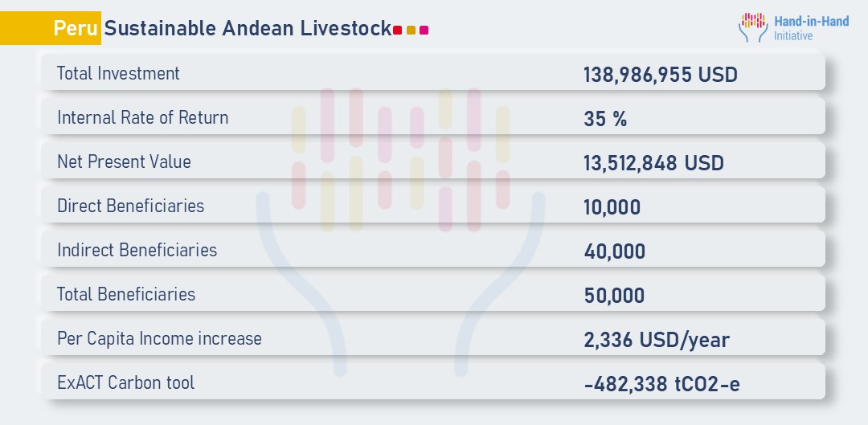Screen dimensions: 868x425
Task: Click the 13,512,848 USD value
Action: pyautogui.click(x=653, y=164)
